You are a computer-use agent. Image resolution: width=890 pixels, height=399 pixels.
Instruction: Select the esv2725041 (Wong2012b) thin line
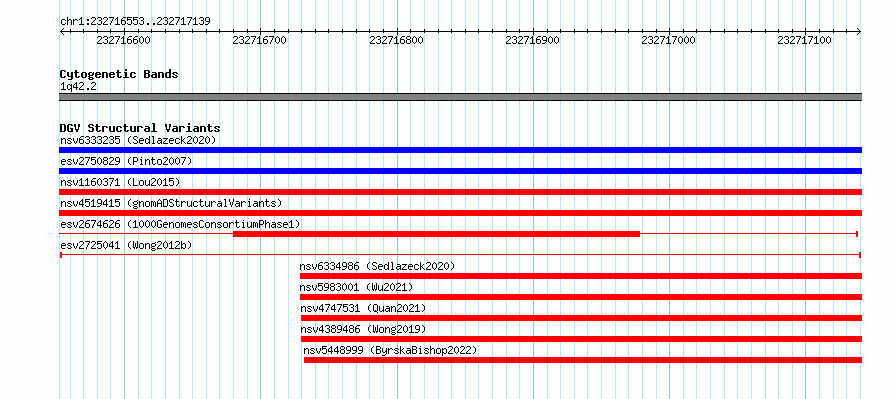click(x=460, y=255)
